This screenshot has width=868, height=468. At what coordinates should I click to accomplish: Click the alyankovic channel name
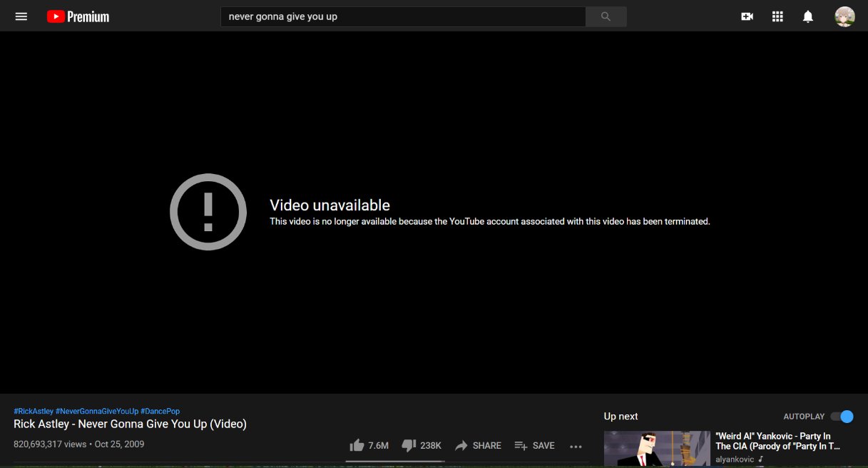click(735, 459)
